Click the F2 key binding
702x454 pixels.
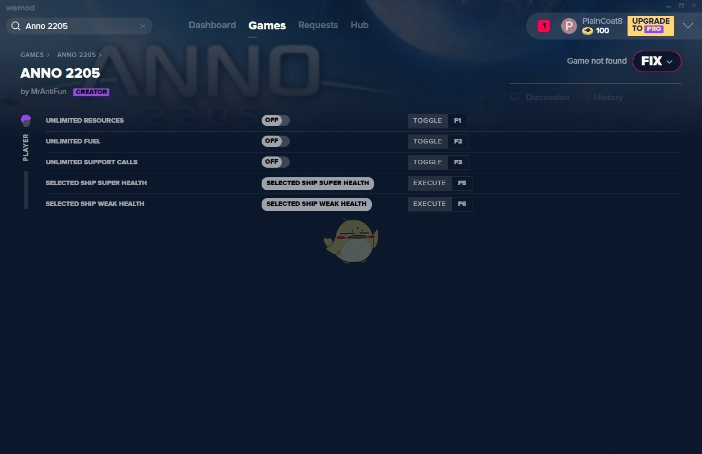tap(458, 141)
